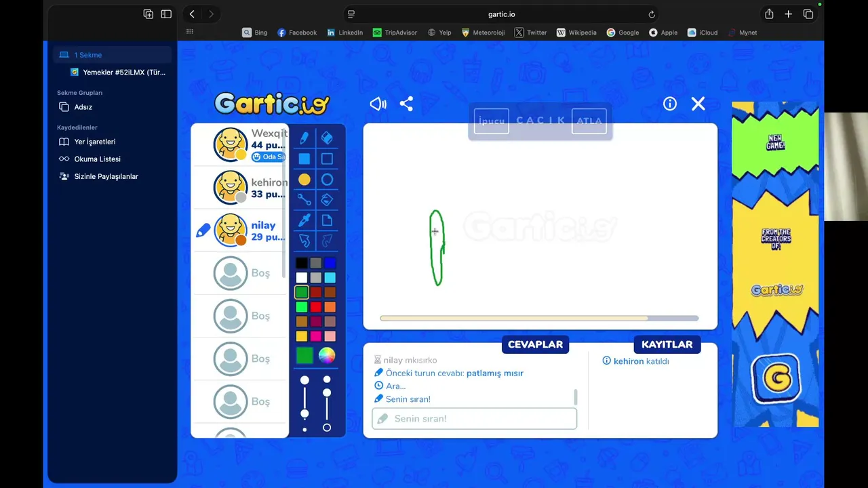Image resolution: width=868 pixels, height=488 pixels.
Task: Click the Gartic.io logo
Action: [272, 104]
